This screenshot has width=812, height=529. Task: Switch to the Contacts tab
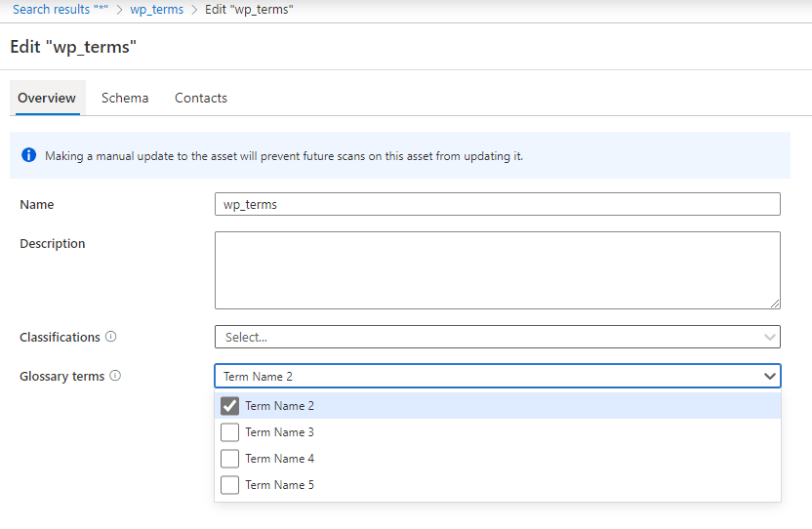click(201, 98)
